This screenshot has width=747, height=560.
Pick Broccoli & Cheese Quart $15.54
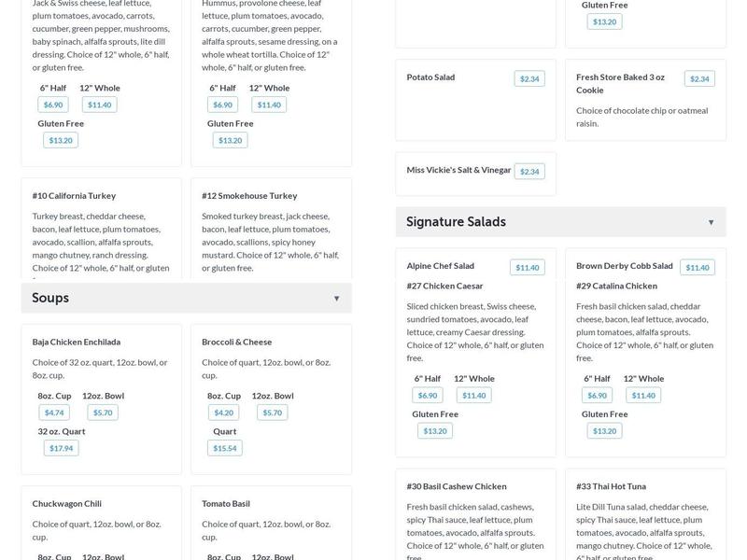coord(225,449)
